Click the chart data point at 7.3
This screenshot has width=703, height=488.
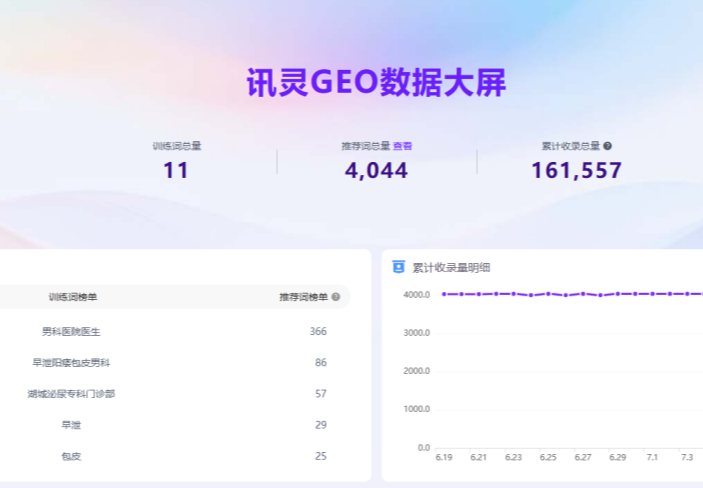(687, 294)
